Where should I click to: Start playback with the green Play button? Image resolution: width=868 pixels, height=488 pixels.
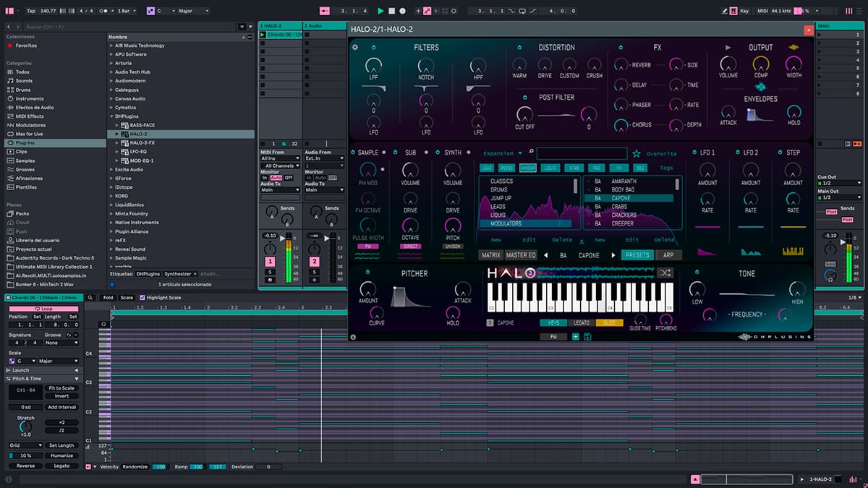(380, 11)
